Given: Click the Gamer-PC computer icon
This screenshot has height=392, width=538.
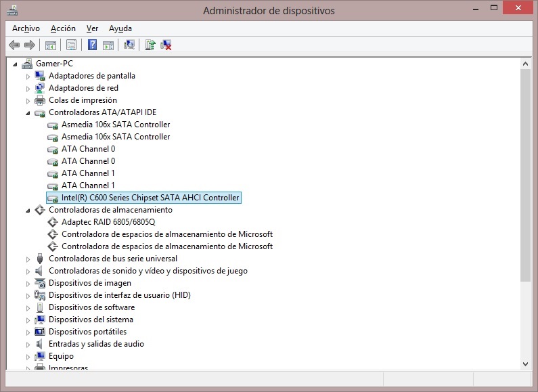Looking at the screenshot, I should point(27,64).
